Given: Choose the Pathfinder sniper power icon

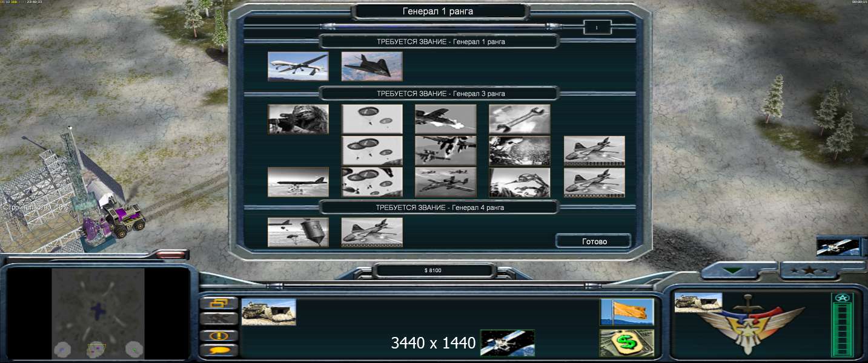Looking at the screenshot, I should (298, 119).
